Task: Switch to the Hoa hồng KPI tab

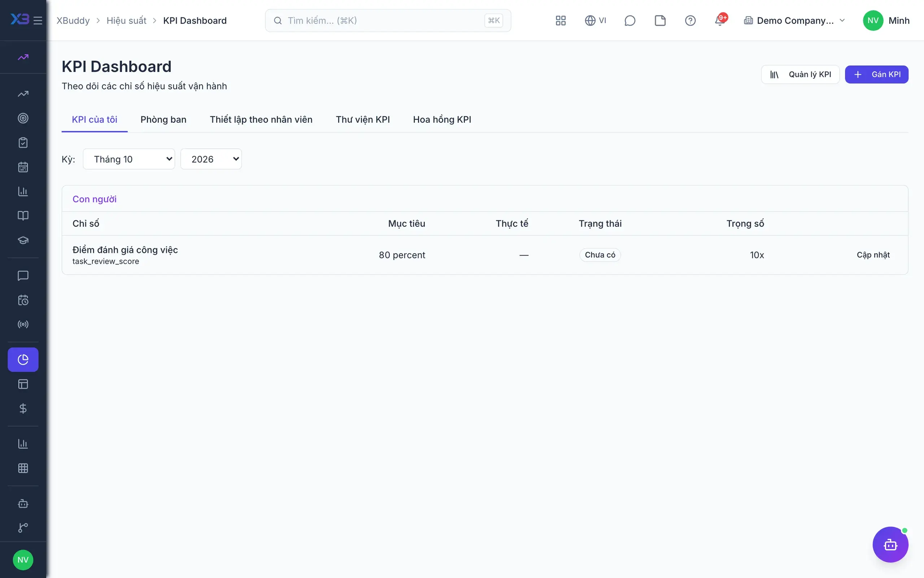Action: click(442, 120)
